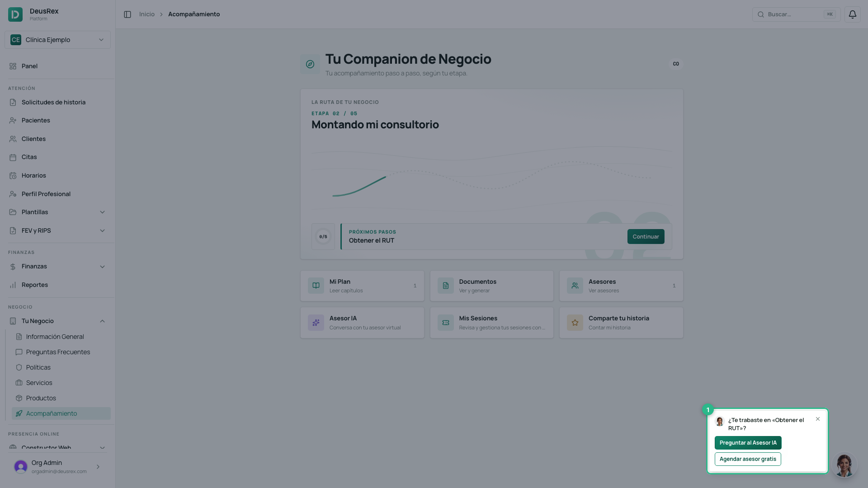Click the CO country badge

676,64
